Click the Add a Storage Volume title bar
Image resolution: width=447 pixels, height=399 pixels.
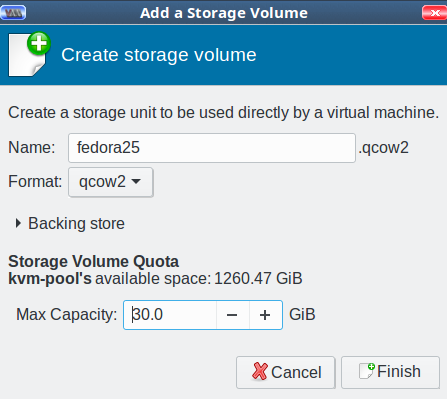coord(224,13)
